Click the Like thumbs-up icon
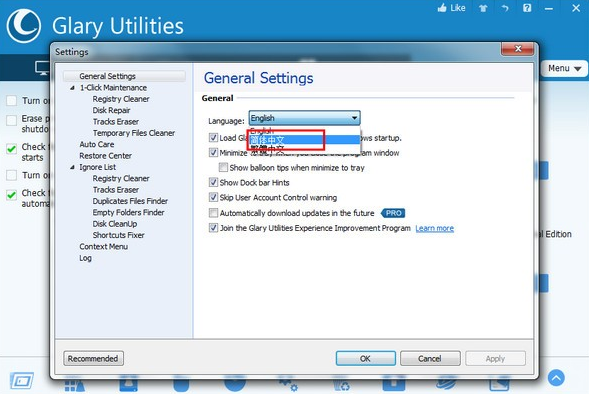This screenshot has height=394, width=589. point(442,8)
